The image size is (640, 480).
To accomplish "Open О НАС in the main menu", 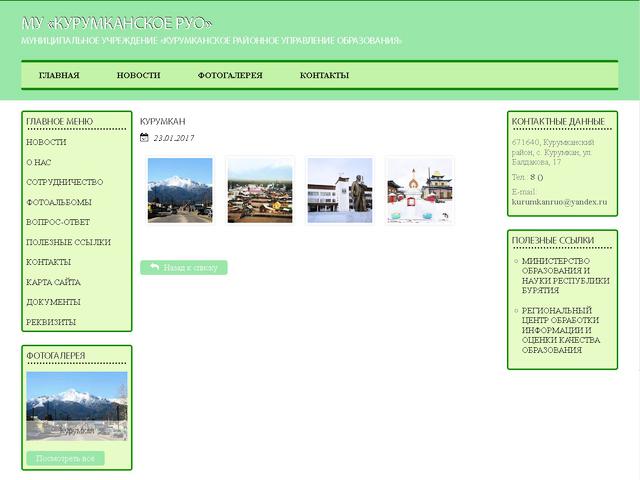I will click(39, 162).
